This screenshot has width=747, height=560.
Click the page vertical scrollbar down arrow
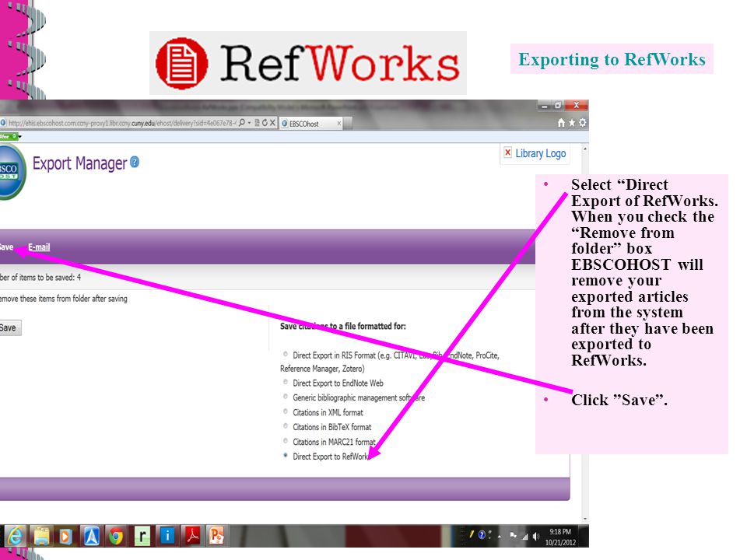[x=585, y=519]
